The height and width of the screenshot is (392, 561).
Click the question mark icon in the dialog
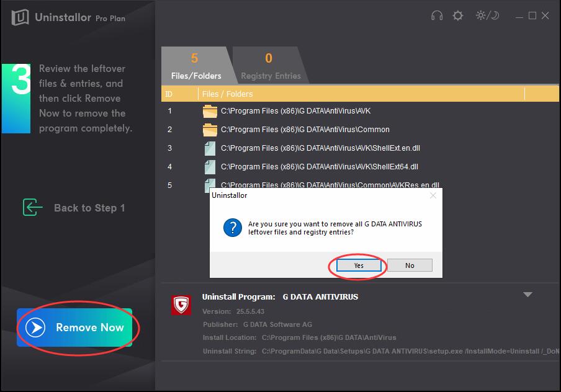[x=233, y=228]
